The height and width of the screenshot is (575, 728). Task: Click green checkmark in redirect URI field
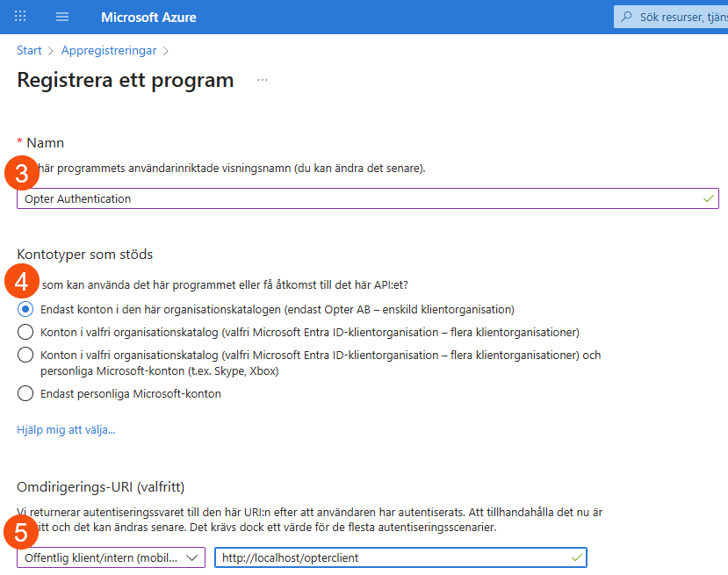576,557
